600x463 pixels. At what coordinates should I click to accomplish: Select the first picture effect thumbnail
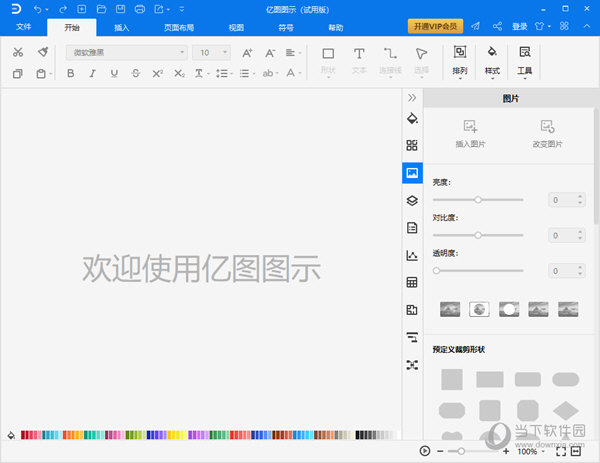click(450, 309)
